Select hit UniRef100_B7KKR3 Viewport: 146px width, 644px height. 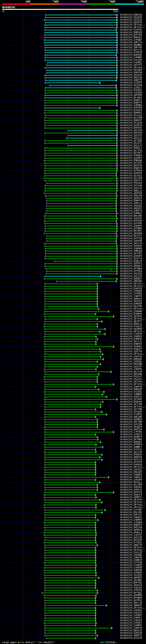point(131,90)
